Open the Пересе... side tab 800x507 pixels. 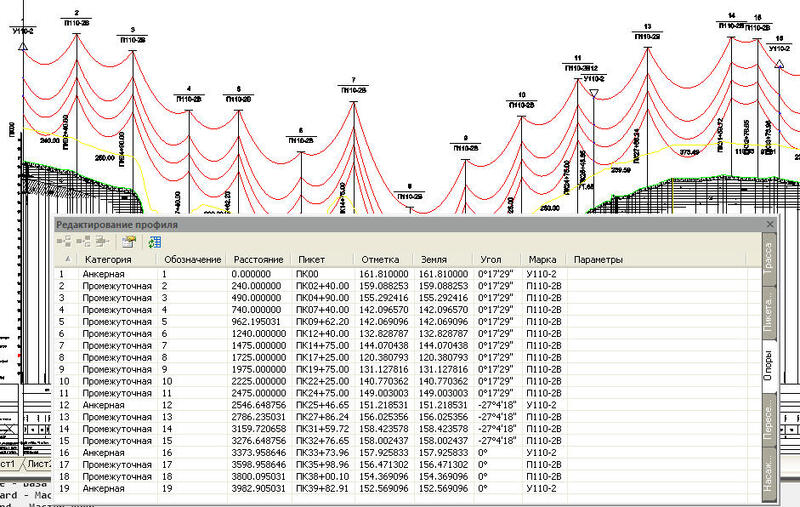click(768, 420)
